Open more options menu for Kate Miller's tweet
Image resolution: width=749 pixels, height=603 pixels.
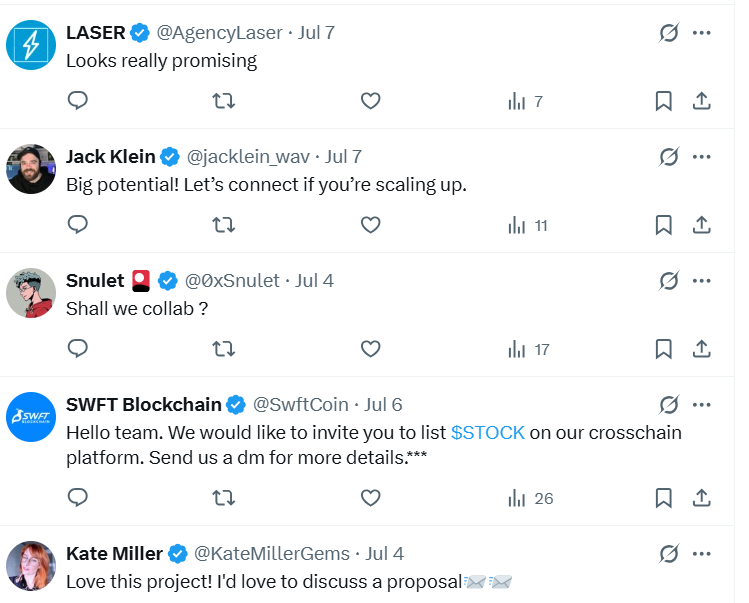click(701, 554)
